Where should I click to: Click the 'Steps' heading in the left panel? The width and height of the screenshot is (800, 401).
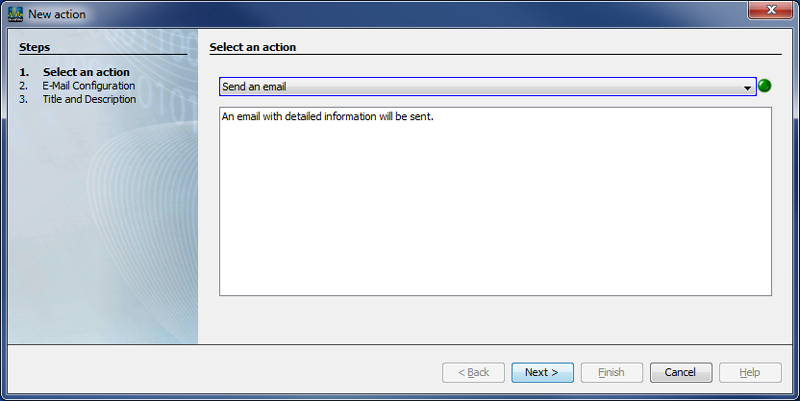[x=34, y=47]
